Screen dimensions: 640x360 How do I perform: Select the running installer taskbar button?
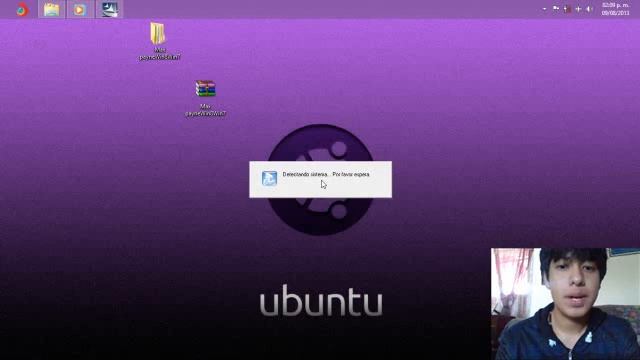pyautogui.click(x=109, y=9)
